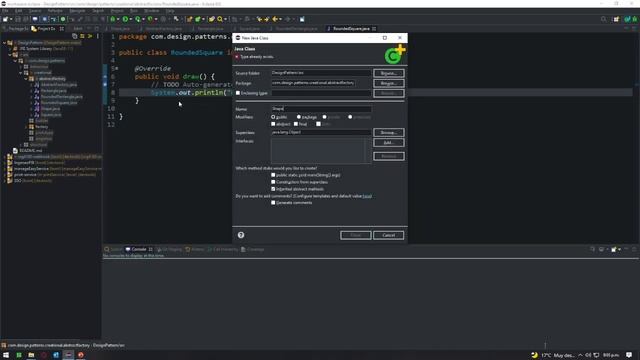Click the Superclass input field

(x=321, y=132)
